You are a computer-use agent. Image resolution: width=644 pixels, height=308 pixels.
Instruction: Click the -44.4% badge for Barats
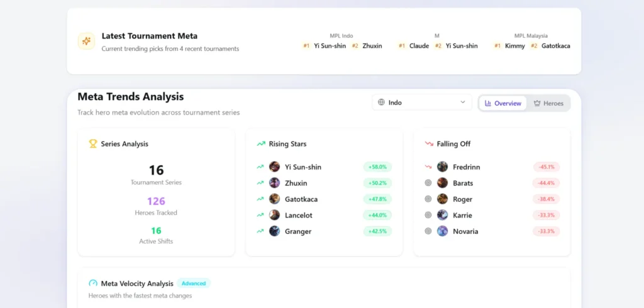[547, 183]
